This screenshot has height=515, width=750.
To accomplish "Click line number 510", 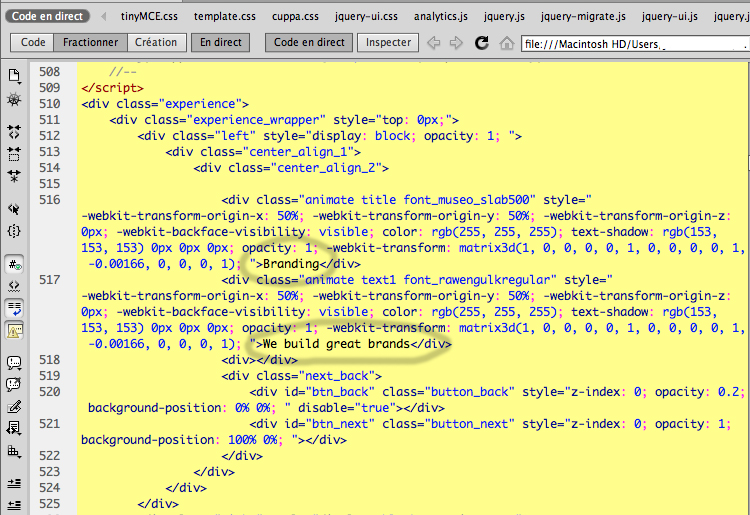I will tap(50, 104).
